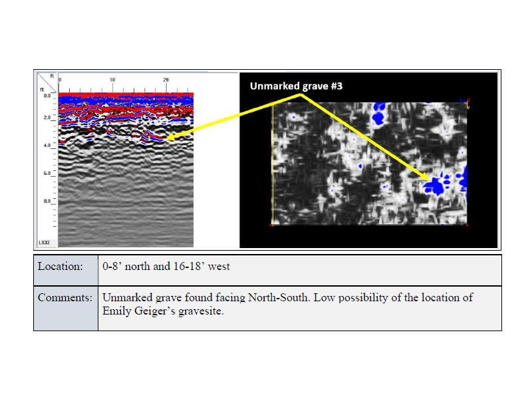Click the GPR depth-slice map image

coord(370,163)
